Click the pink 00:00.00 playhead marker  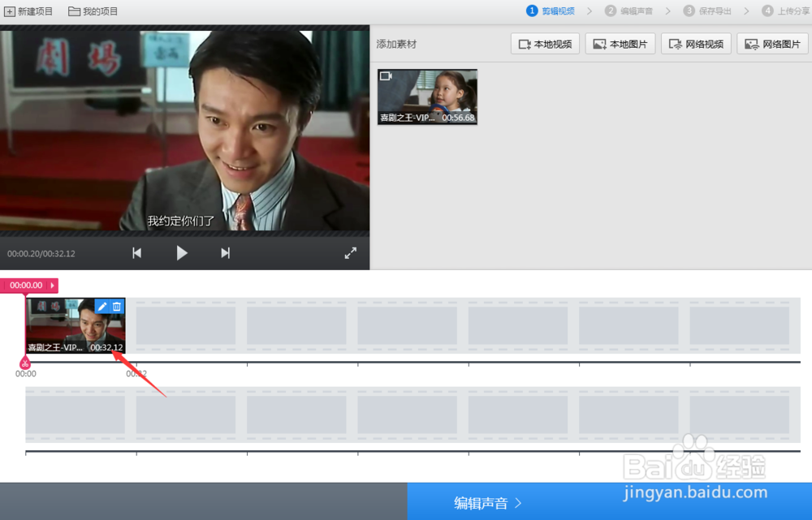29,285
